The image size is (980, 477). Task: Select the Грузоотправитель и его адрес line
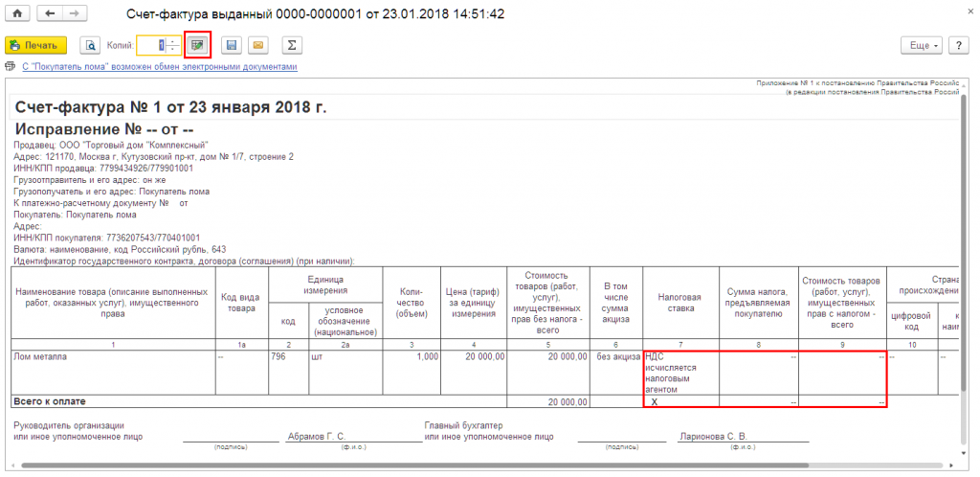pyautogui.click(x=89, y=180)
